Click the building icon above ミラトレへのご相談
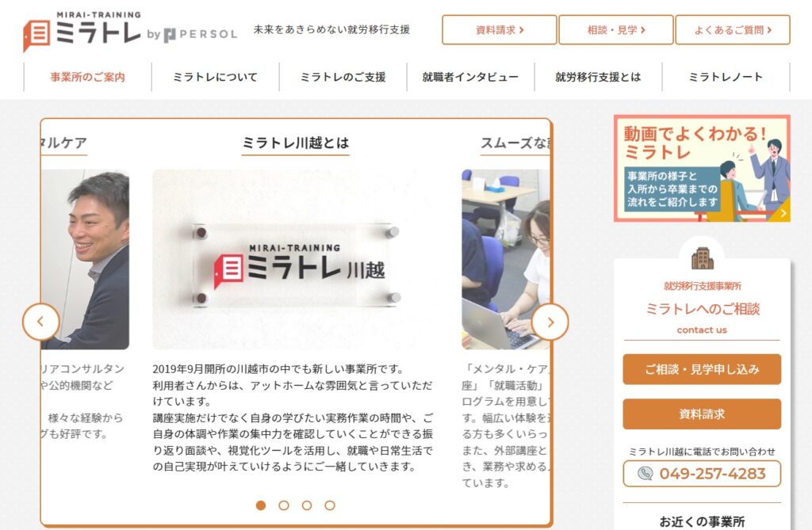This screenshot has height=530, width=812. (703, 257)
